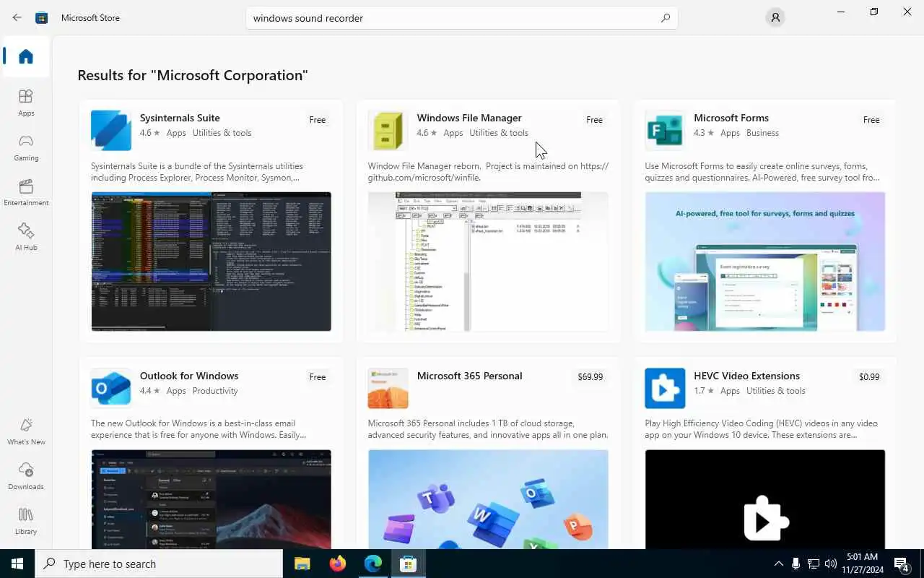Click the Free badge on Windows File Manager
924x578 pixels.
pos(594,120)
